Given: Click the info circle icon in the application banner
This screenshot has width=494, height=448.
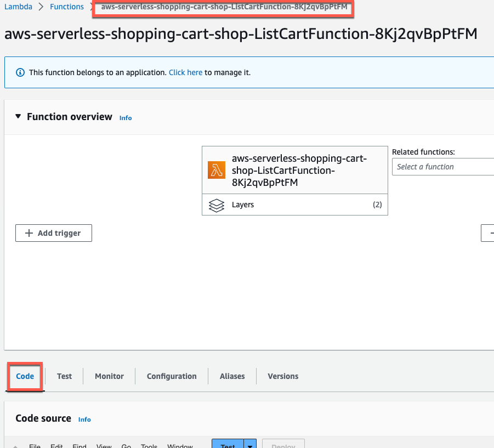Looking at the screenshot, I should click(x=20, y=72).
